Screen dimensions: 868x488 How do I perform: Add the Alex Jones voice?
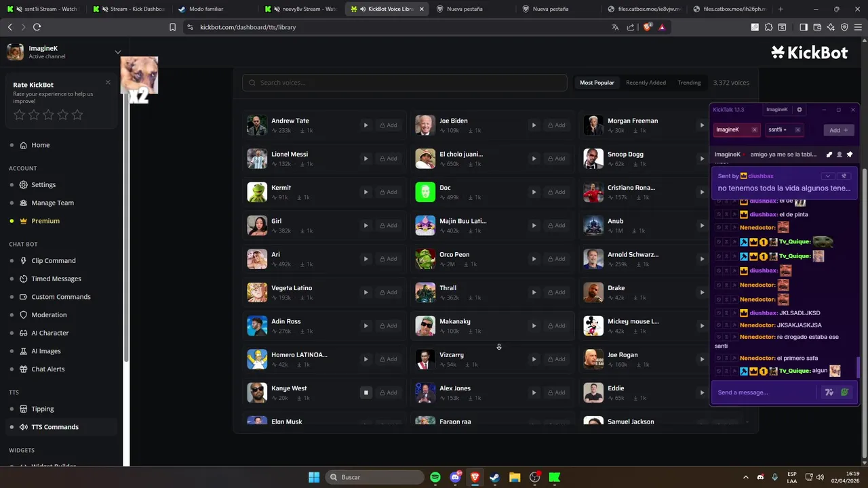[x=557, y=392]
